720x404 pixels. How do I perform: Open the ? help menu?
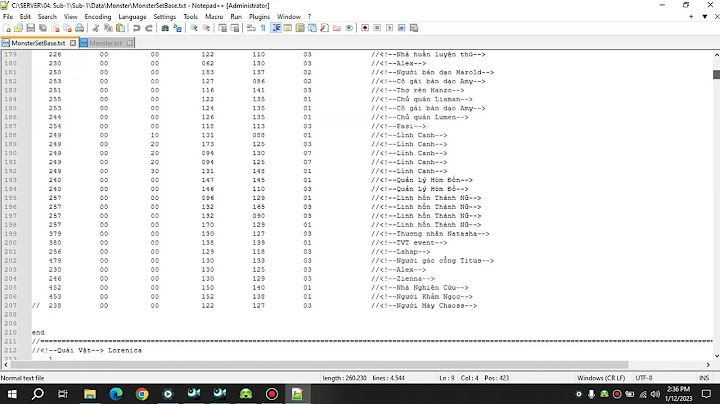[x=309, y=17]
